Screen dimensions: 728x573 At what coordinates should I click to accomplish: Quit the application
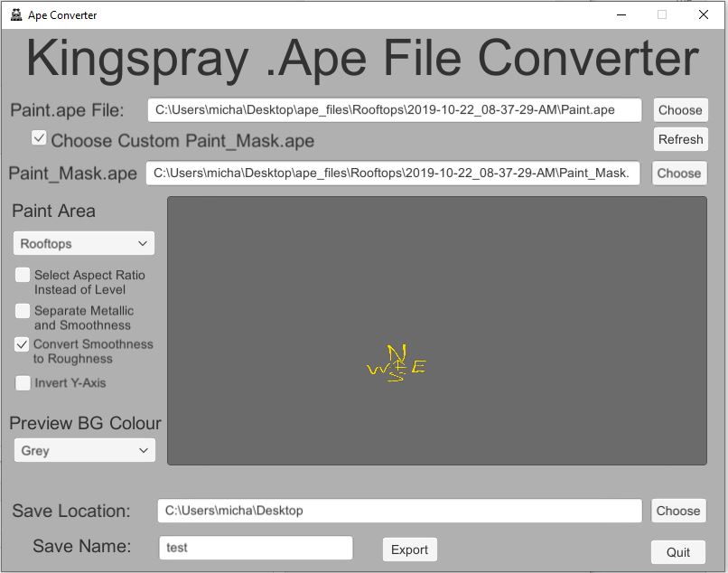click(677, 552)
